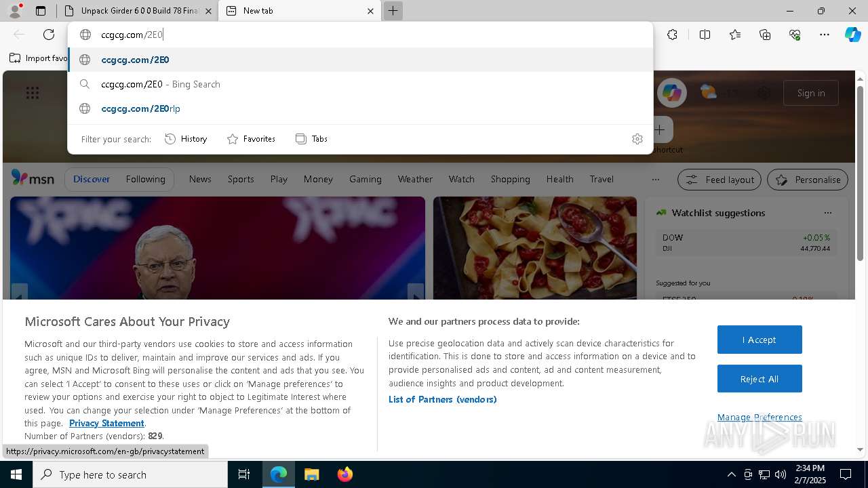This screenshot has height=488, width=868.
Task: Click the msn logo
Action: pyautogui.click(x=33, y=178)
